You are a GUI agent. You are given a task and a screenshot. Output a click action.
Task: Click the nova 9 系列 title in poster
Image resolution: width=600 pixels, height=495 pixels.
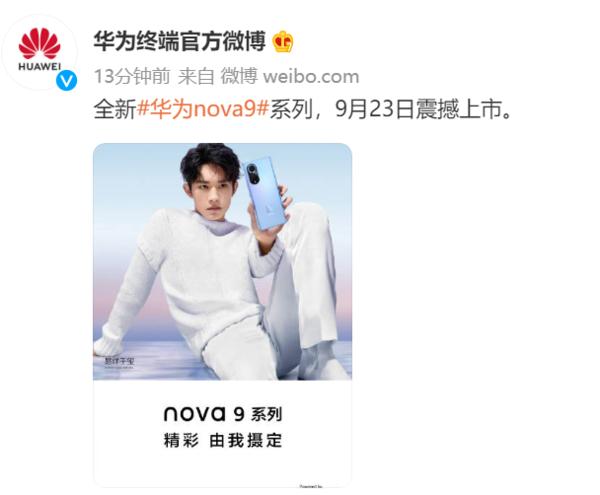pyautogui.click(x=223, y=414)
